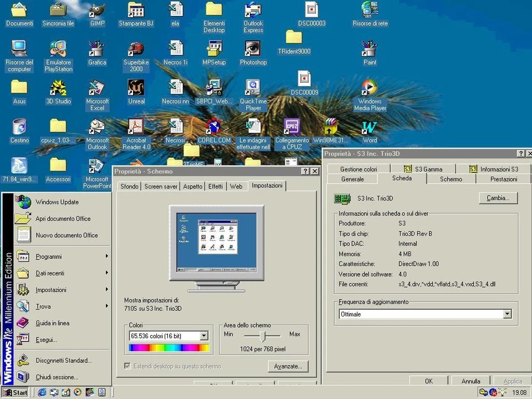Toggle Estendi desktop su questo schermo checkbox
This screenshot has width=532, height=399.
coord(128,366)
